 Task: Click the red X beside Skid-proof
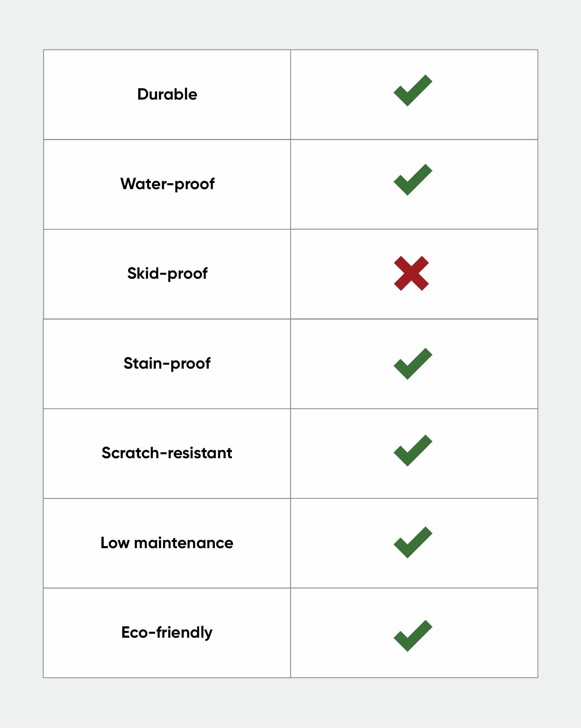(x=411, y=273)
